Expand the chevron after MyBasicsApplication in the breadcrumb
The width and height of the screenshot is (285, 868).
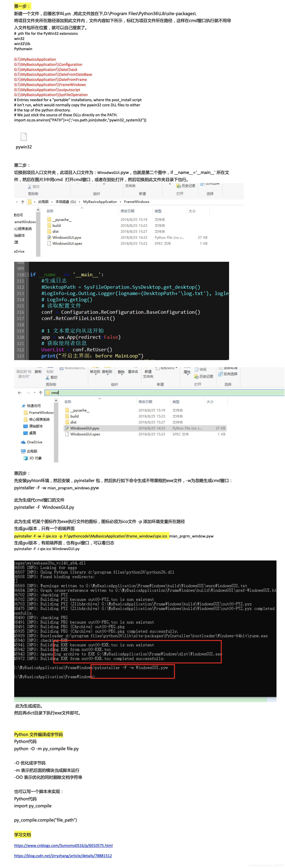click(121, 202)
